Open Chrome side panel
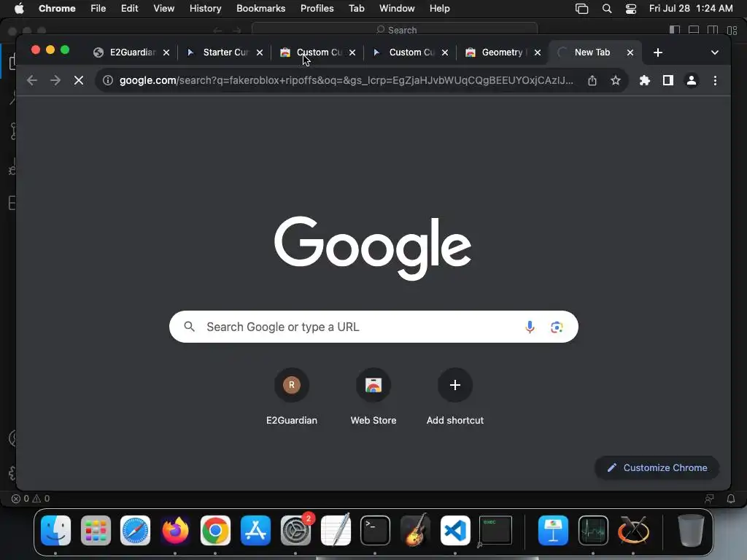 668,80
